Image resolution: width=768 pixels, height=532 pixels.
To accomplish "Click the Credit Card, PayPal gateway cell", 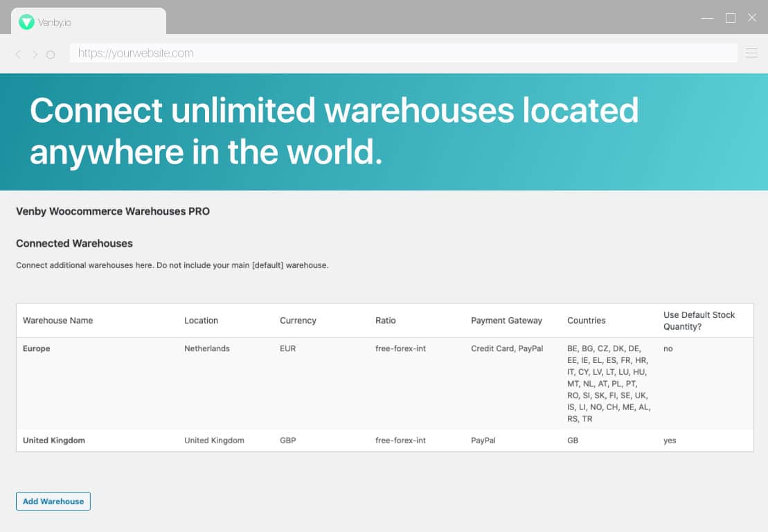I will coord(507,348).
